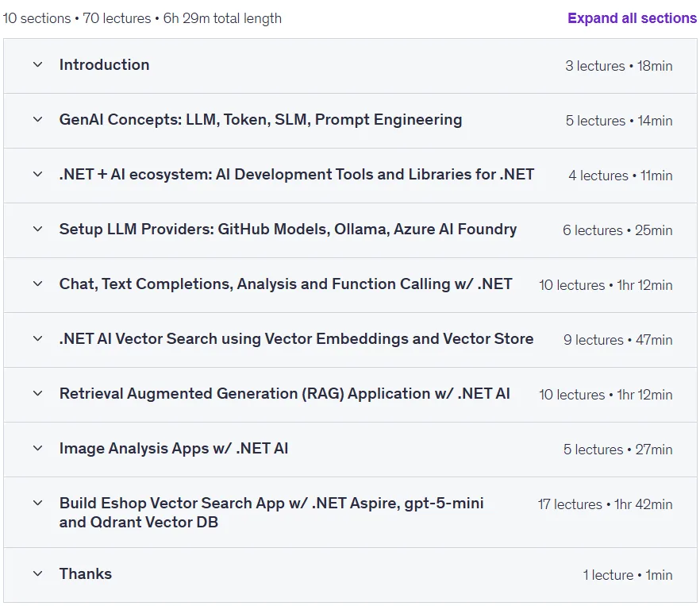
Task: Open .NET + AI ecosystem section title
Action: pyautogui.click(x=297, y=174)
